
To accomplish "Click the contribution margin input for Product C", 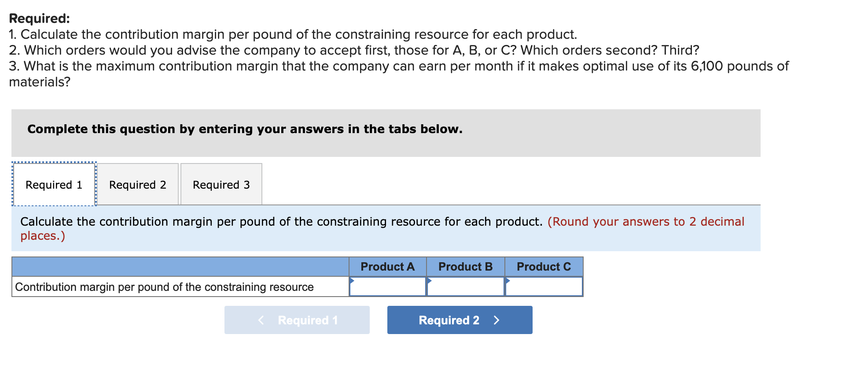I will point(544,287).
